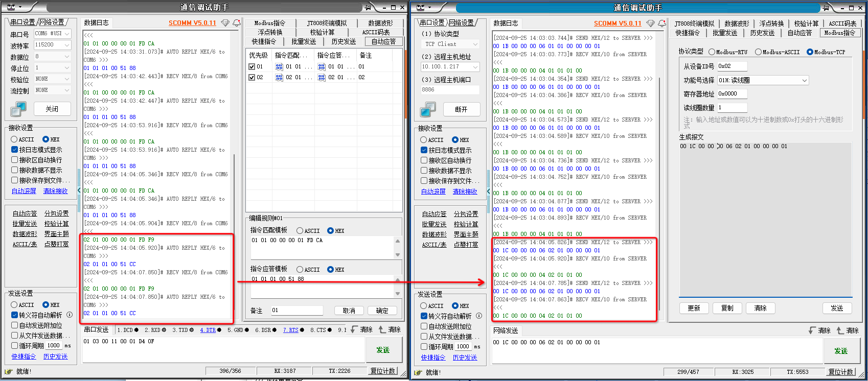The image size is (868, 381).
Task: Expand the 功能号选择 function code dropdown
Action: (x=804, y=80)
